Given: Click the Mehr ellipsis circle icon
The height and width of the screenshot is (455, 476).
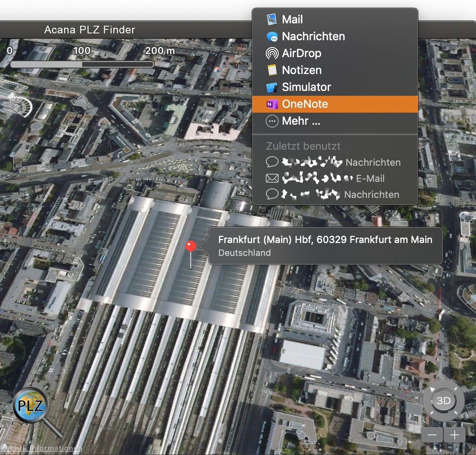Looking at the screenshot, I should [272, 121].
